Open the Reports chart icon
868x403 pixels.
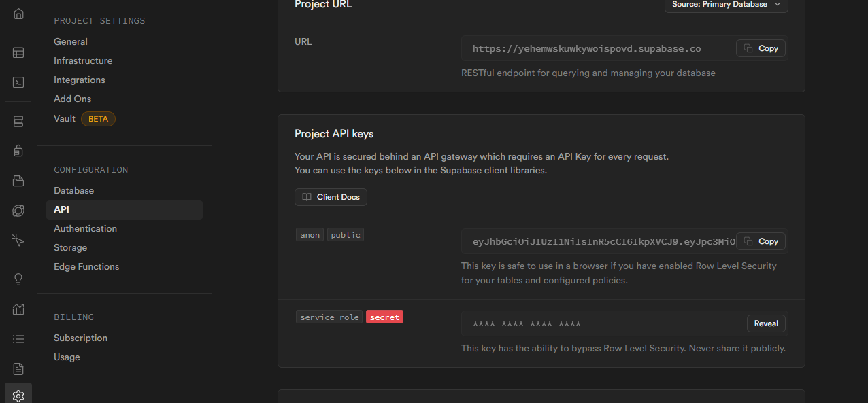(18, 309)
